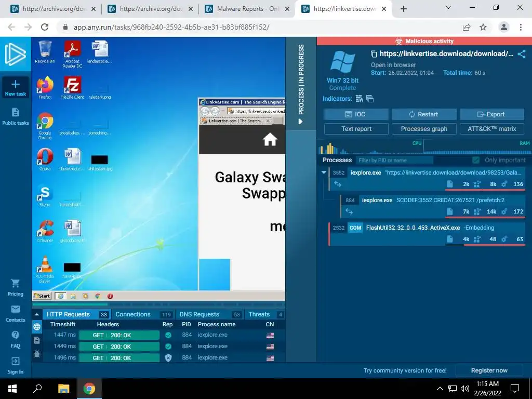Screen dimensions: 532x399
Task: Open Google Chrome shortcut in the sandbox desktop
Action: 45,126
